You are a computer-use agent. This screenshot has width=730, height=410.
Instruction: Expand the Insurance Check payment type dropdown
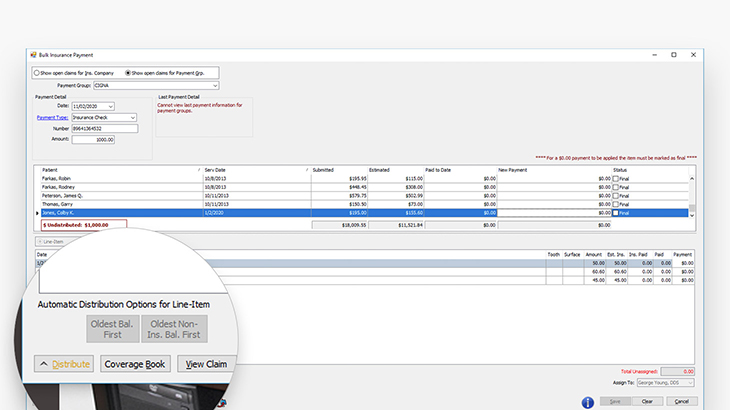[132, 117]
